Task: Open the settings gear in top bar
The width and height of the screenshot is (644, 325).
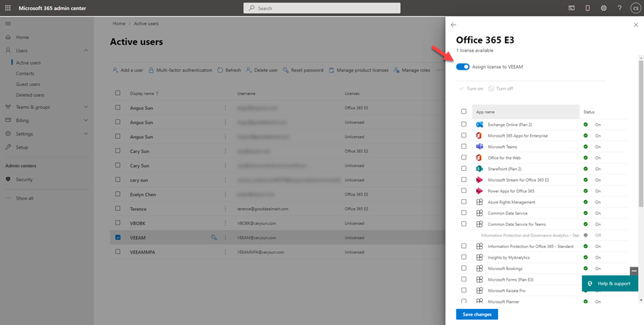Action: 604,8
